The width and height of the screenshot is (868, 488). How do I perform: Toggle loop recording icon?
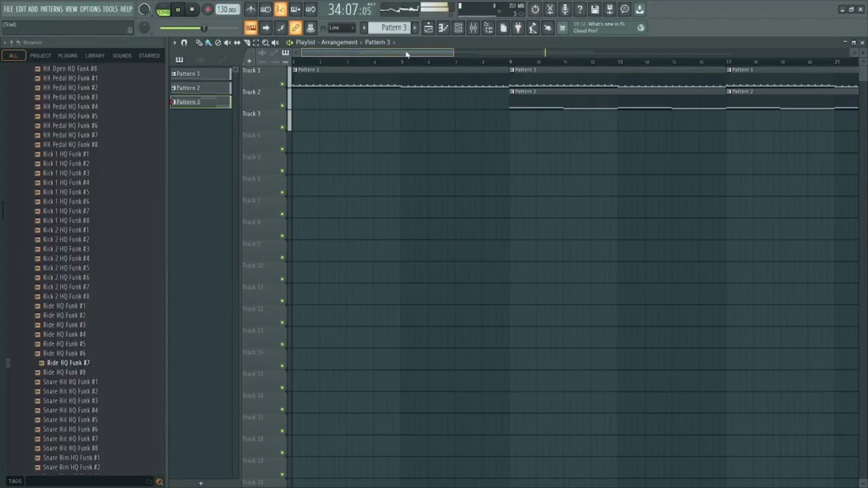click(x=311, y=9)
